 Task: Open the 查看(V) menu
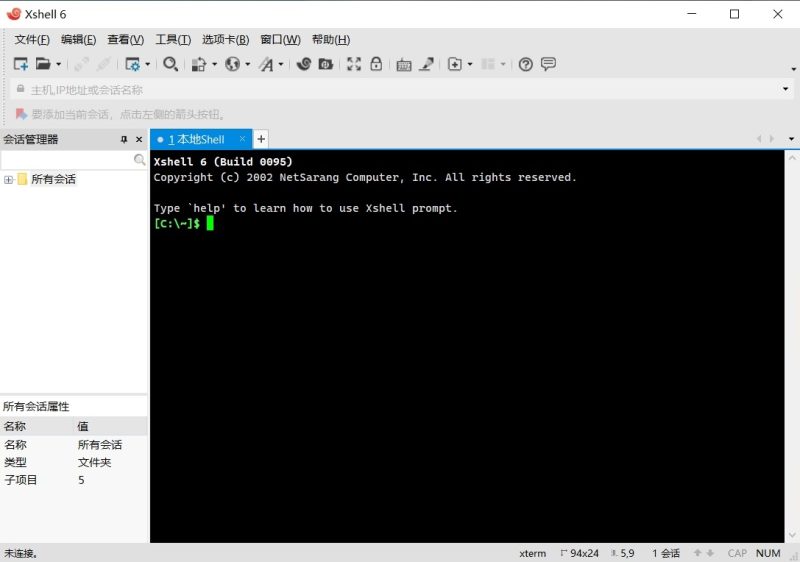coord(126,40)
